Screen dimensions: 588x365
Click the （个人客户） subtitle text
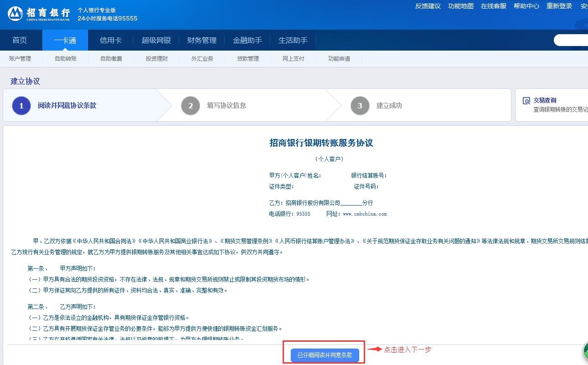329,159
